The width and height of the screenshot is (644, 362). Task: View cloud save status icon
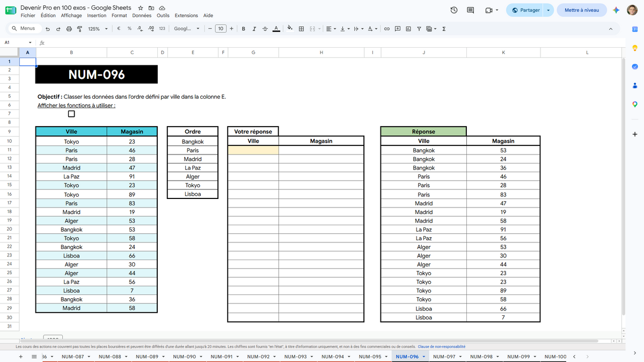pos(162,8)
